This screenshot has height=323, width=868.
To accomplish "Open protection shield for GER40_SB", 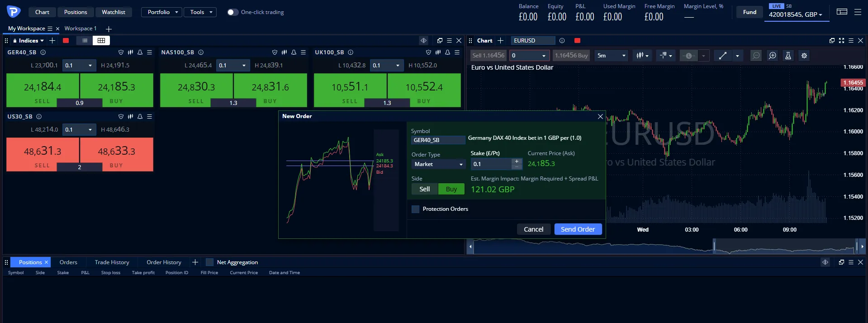I will click(121, 52).
